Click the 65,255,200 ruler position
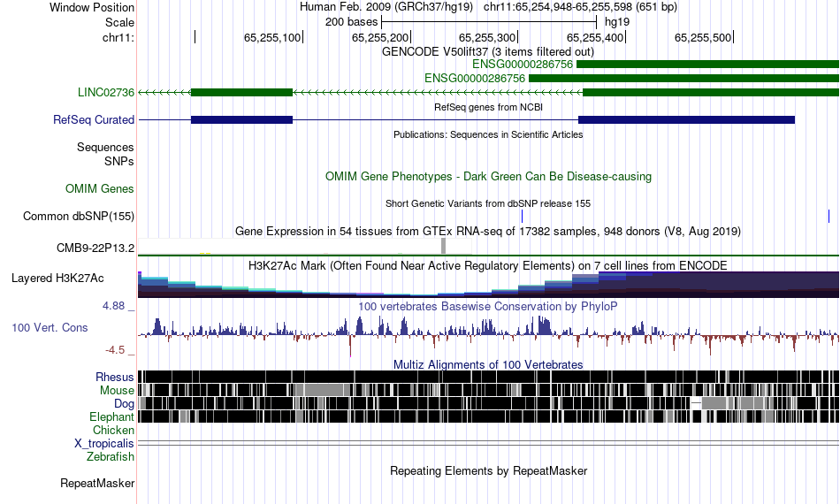The image size is (840, 504). point(380,37)
